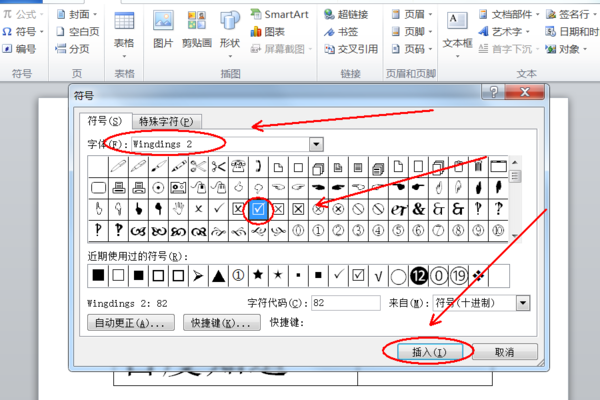Insert 日期和时间 date and time

point(572,31)
